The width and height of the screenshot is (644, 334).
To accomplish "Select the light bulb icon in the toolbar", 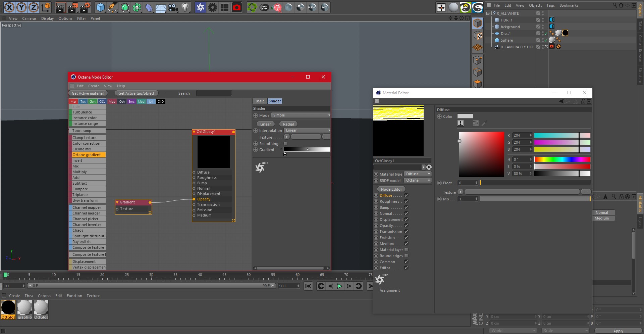I will click(185, 7).
